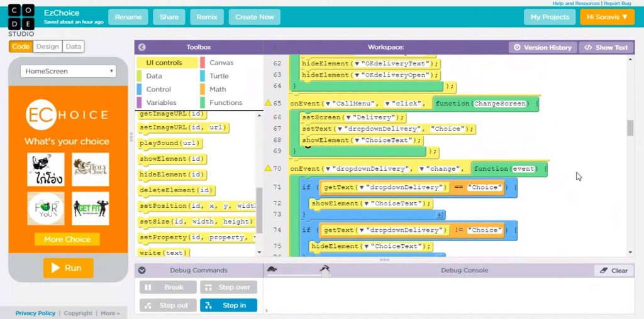Click the Remix button
The width and height of the screenshot is (644, 319).
click(207, 17)
